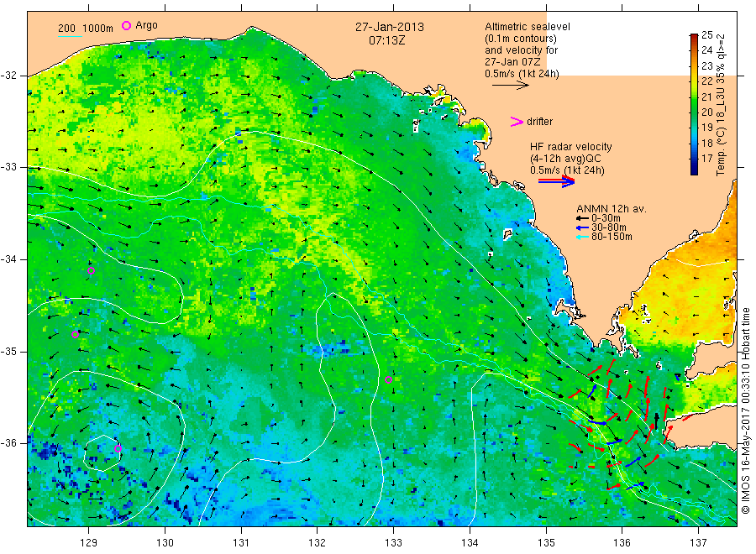Viewport: 756px width, 554px height.
Task: Click the color bar value 25
Action: click(x=706, y=34)
